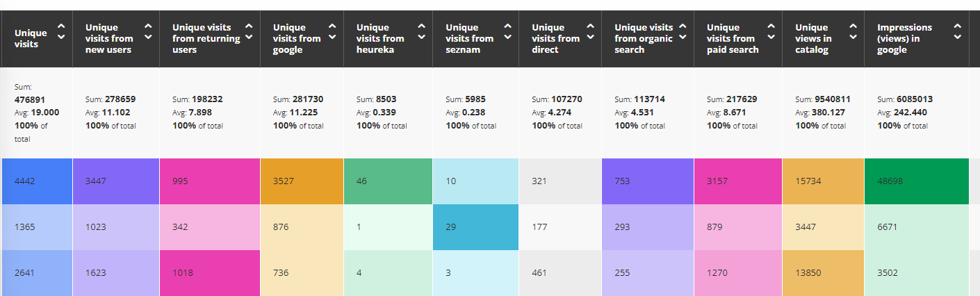
Task: Select the catalog cell with value 15734
Action: [x=823, y=181]
